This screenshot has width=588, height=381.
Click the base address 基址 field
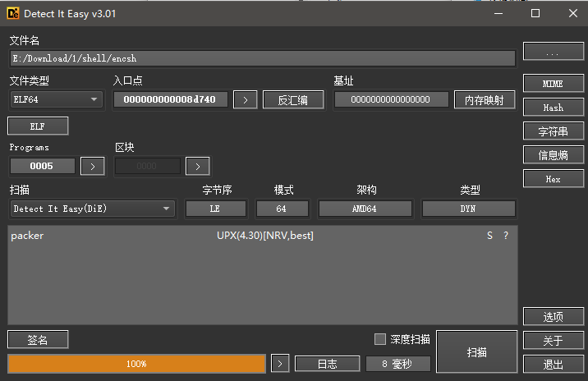[x=392, y=99]
